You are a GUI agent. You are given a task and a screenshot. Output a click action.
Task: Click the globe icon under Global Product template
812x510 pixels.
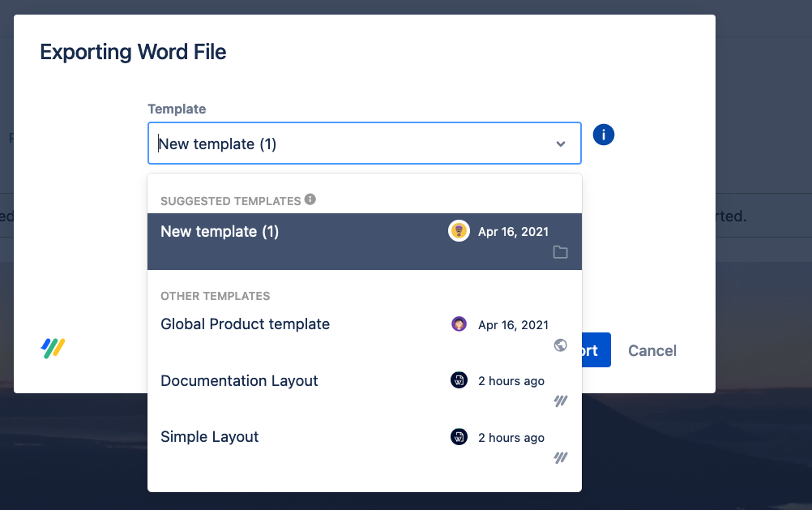pos(560,345)
